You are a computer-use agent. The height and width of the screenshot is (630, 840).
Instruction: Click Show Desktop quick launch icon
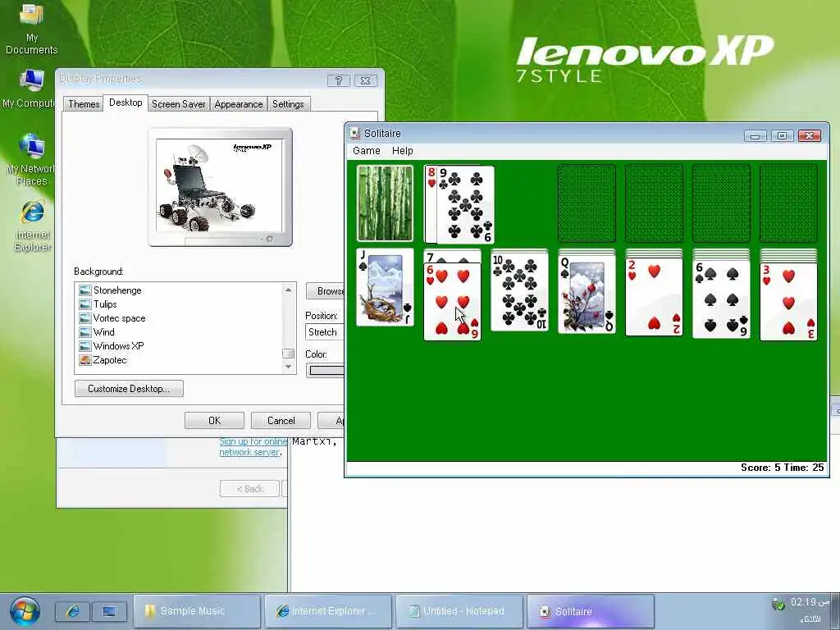(109, 611)
